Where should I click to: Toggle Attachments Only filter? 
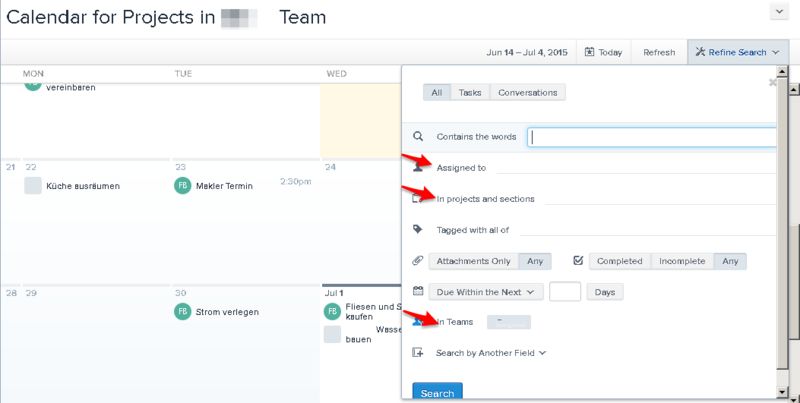click(474, 261)
